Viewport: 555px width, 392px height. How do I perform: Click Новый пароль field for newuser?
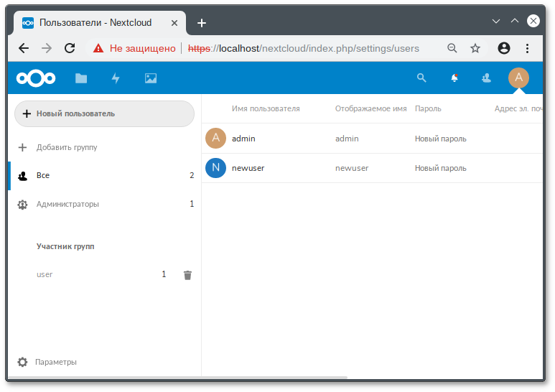pos(441,168)
